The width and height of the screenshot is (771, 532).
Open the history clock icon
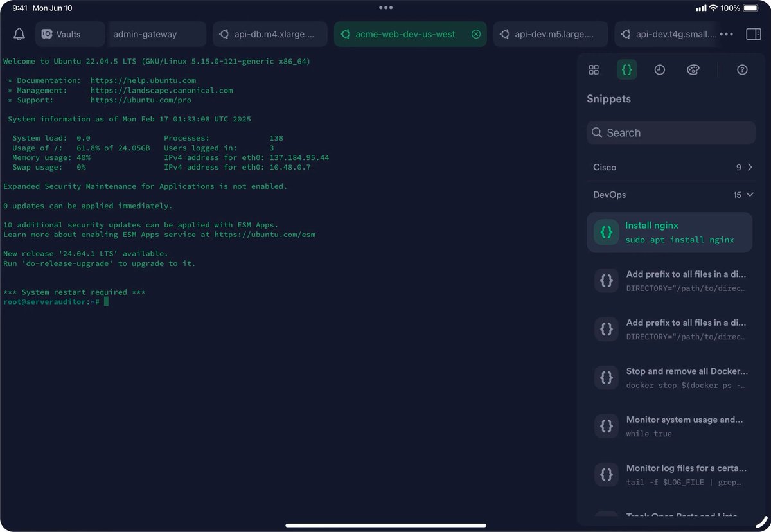660,70
